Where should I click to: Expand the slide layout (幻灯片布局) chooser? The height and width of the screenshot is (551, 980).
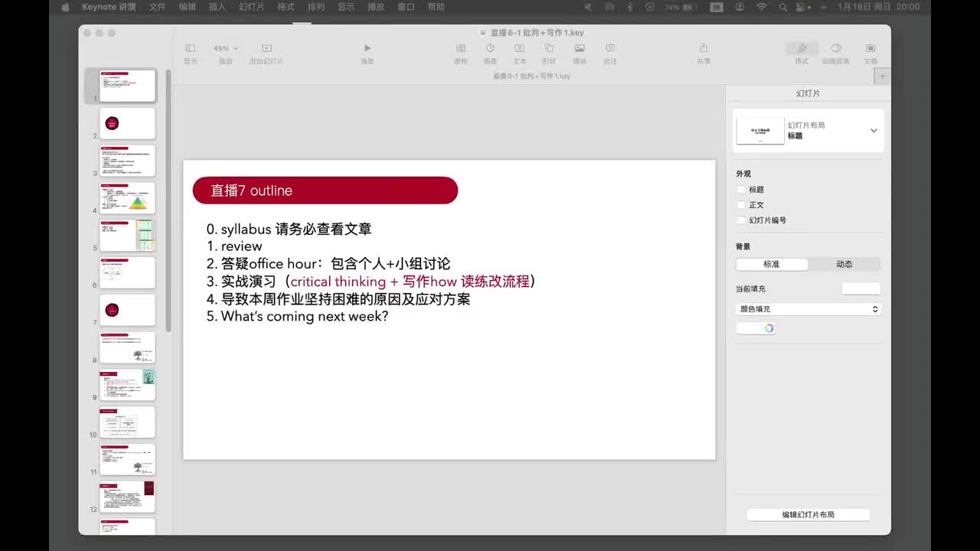pos(874,130)
